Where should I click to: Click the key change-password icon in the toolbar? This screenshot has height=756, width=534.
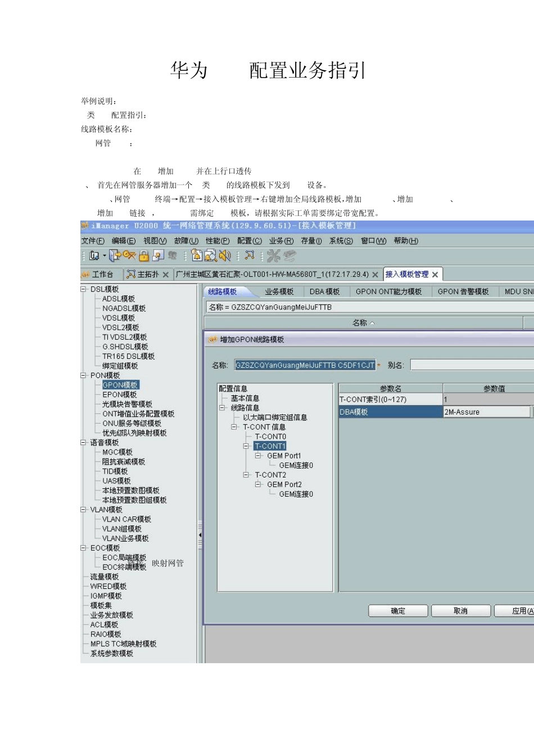coord(130,256)
